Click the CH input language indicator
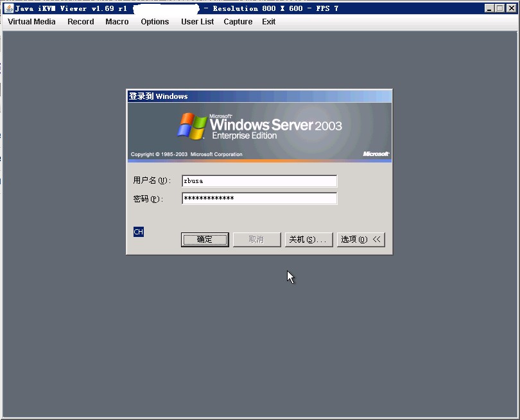Screen dimensions: 520x420 (138, 232)
